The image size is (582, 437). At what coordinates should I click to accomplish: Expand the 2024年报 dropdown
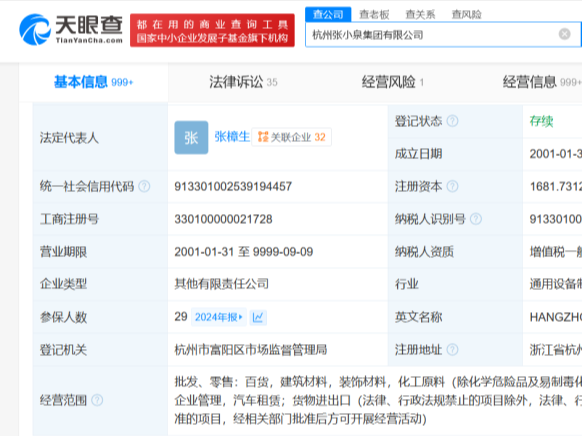click(x=219, y=317)
